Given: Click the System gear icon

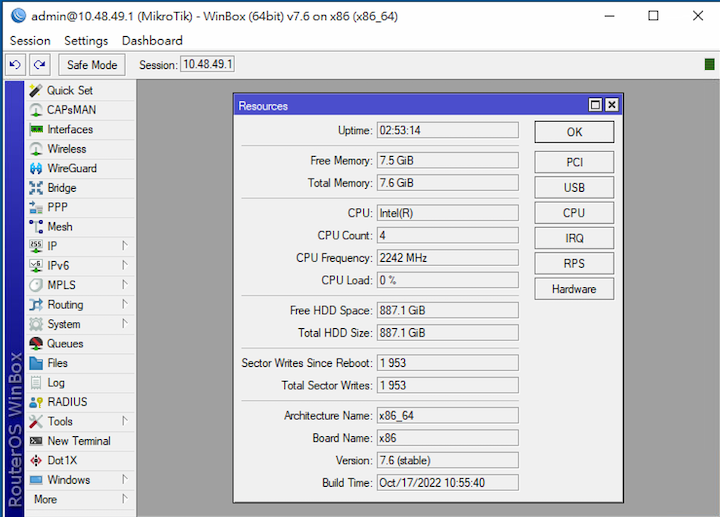Looking at the screenshot, I should 36,324.
